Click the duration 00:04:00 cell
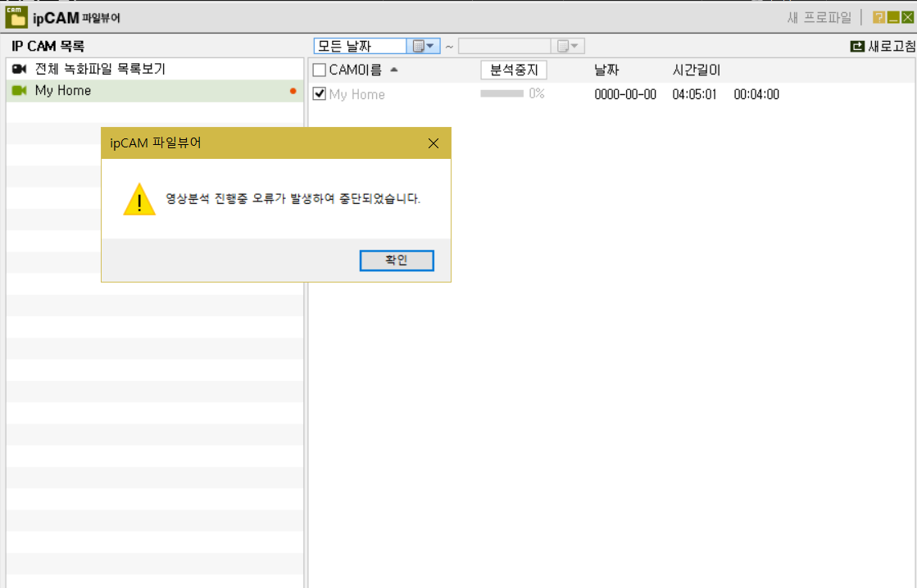Image resolution: width=917 pixels, height=588 pixels. [x=756, y=94]
